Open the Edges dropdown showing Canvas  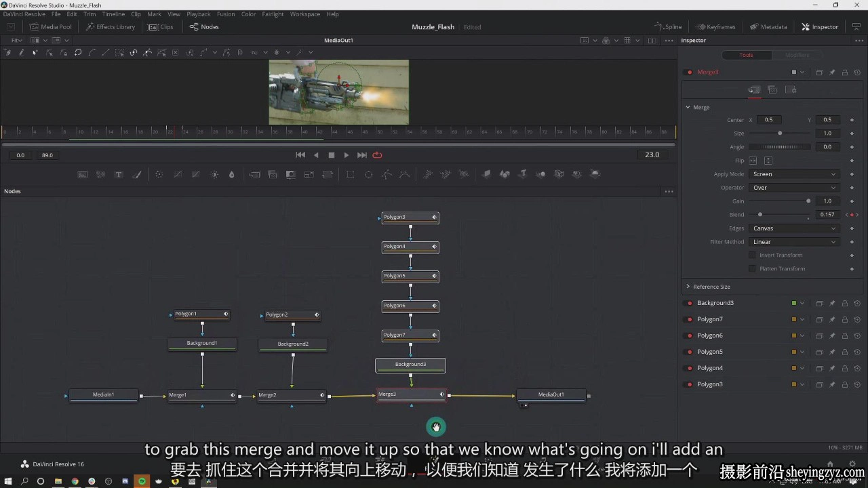point(795,228)
